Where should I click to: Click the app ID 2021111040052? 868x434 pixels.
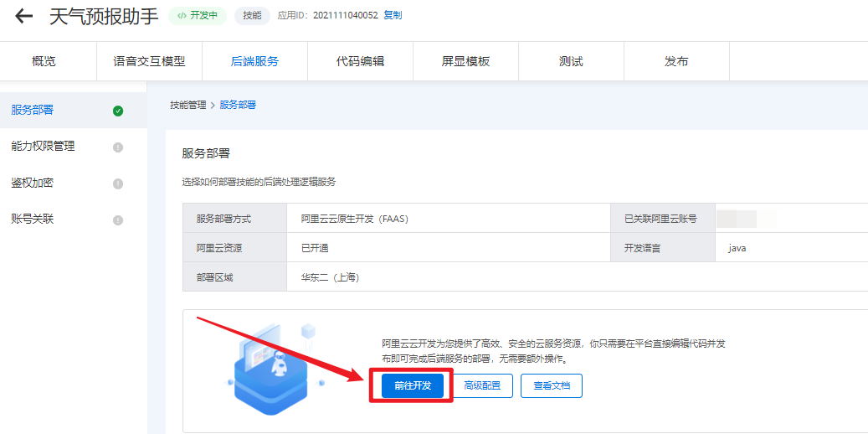[346, 16]
